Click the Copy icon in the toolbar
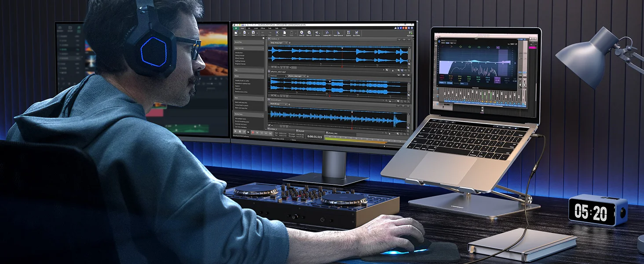This screenshot has height=264, width=644. pos(285,33)
